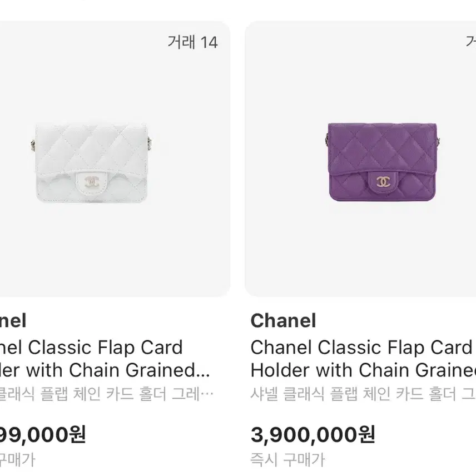Screen dimensions: 476x476
Task: Click the Korean description under the purple listing
Action: [363, 394]
